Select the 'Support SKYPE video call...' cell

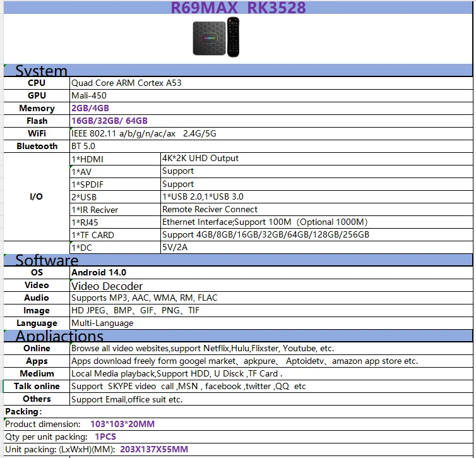pos(271,387)
